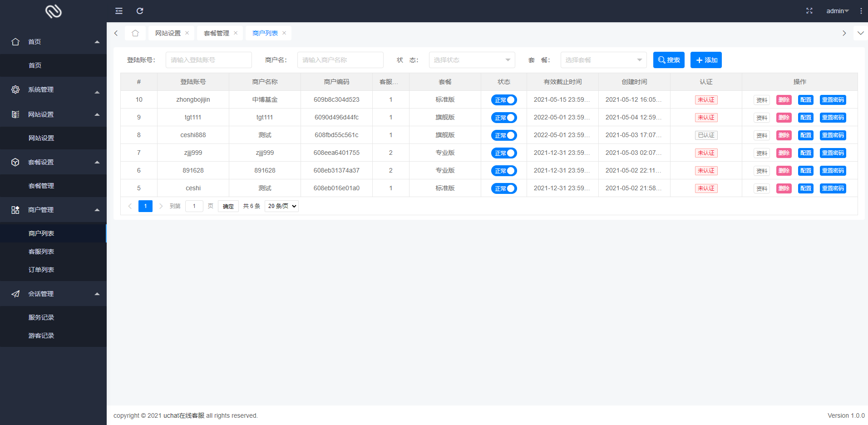Toggle status switch for ceshi888
868x425 pixels.
click(504, 135)
